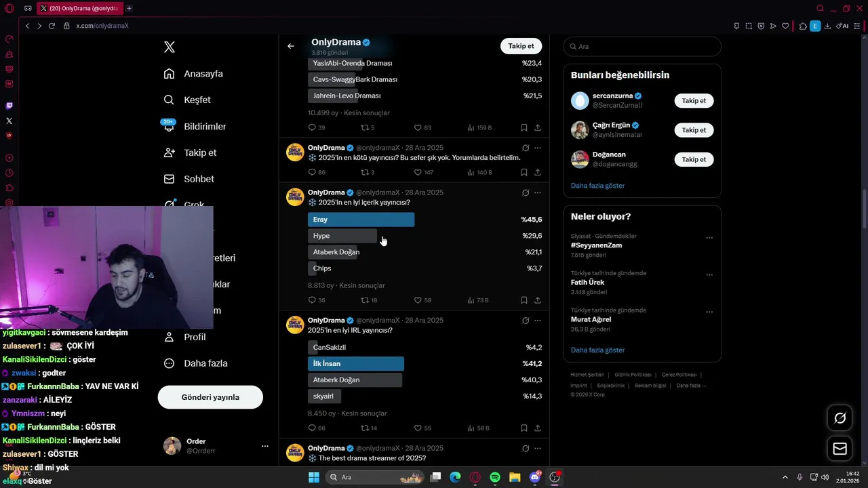Bookmark the en iyi içerik yayıncısı post

point(524,300)
